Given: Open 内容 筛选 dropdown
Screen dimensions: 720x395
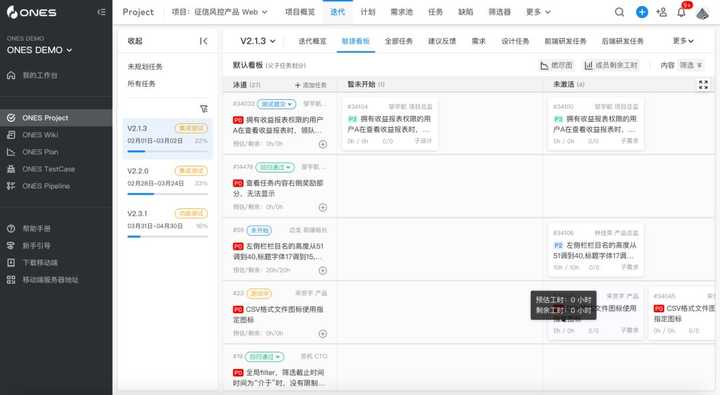Looking at the screenshot, I should 691,65.
